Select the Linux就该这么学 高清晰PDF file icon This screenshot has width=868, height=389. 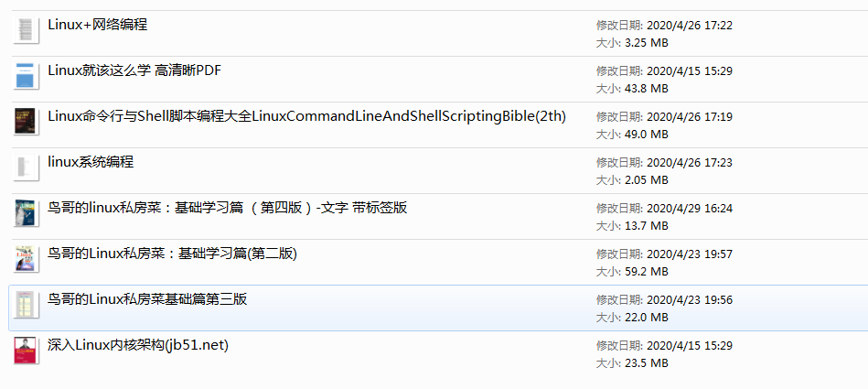[26, 76]
